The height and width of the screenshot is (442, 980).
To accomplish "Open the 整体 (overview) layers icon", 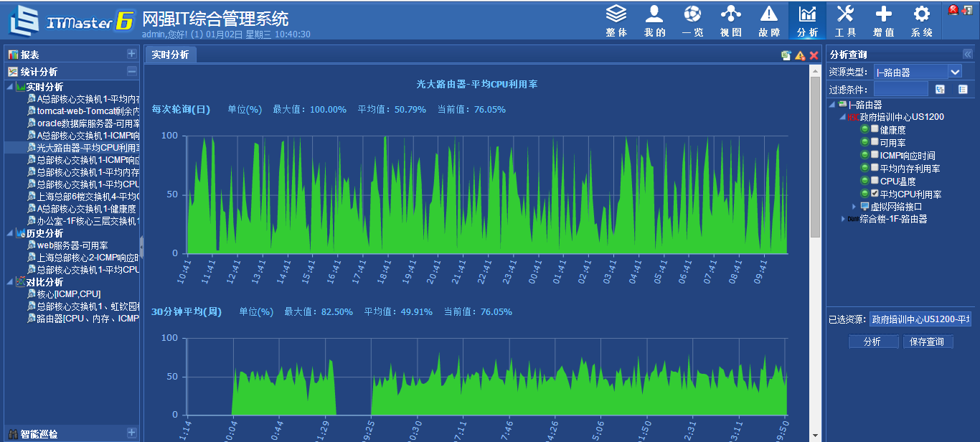I will tap(616, 20).
